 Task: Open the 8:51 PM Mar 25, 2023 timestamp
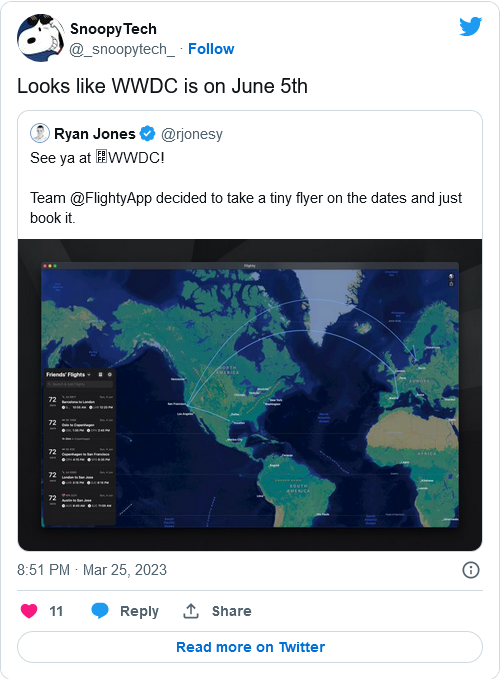pos(92,570)
